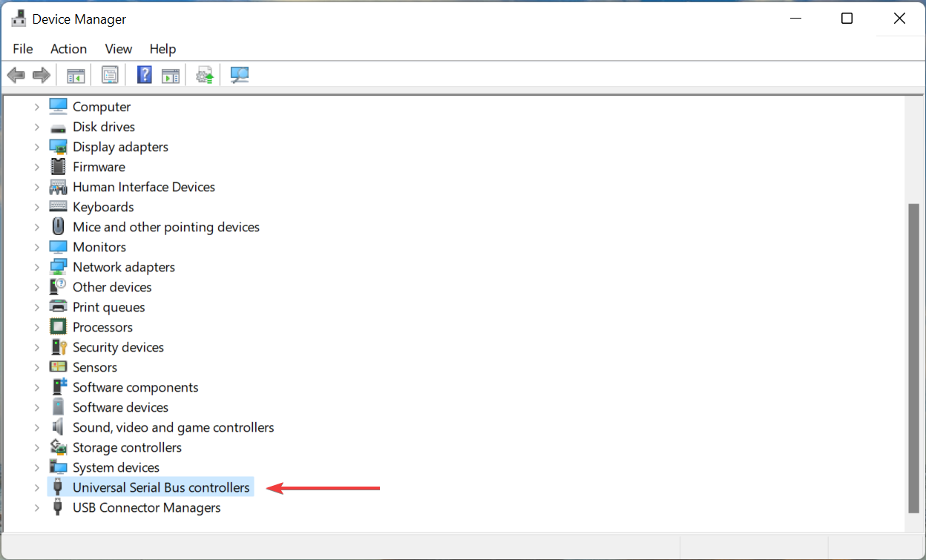Screen dimensions: 926x560
Task: Click the Disk drives icon
Action: [58, 127]
